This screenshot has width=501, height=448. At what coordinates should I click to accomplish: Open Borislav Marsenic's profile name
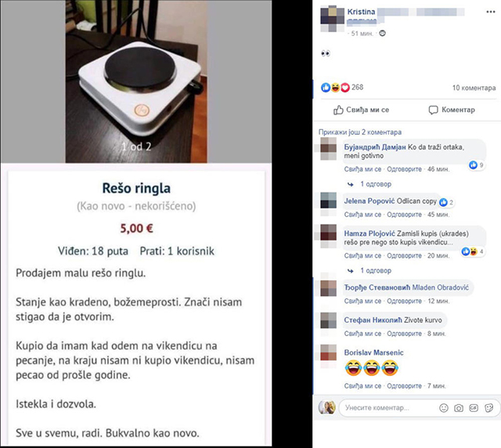(373, 352)
